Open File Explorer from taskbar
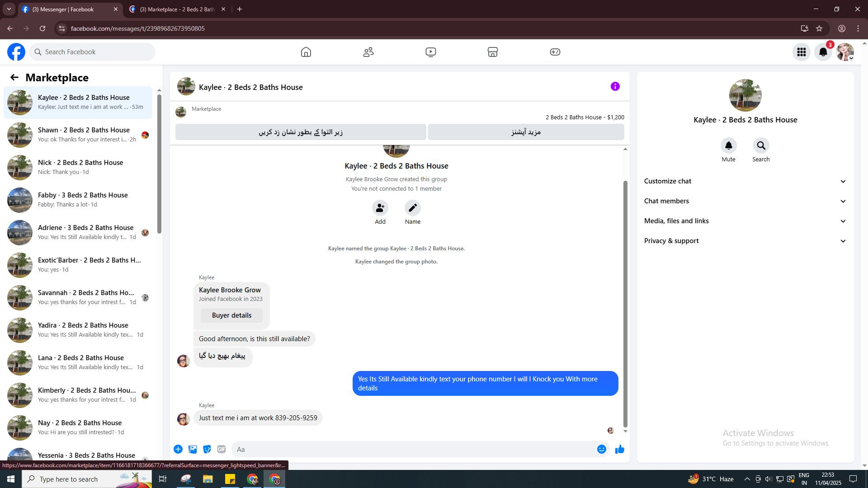Image resolution: width=868 pixels, height=488 pixels. click(208, 479)
